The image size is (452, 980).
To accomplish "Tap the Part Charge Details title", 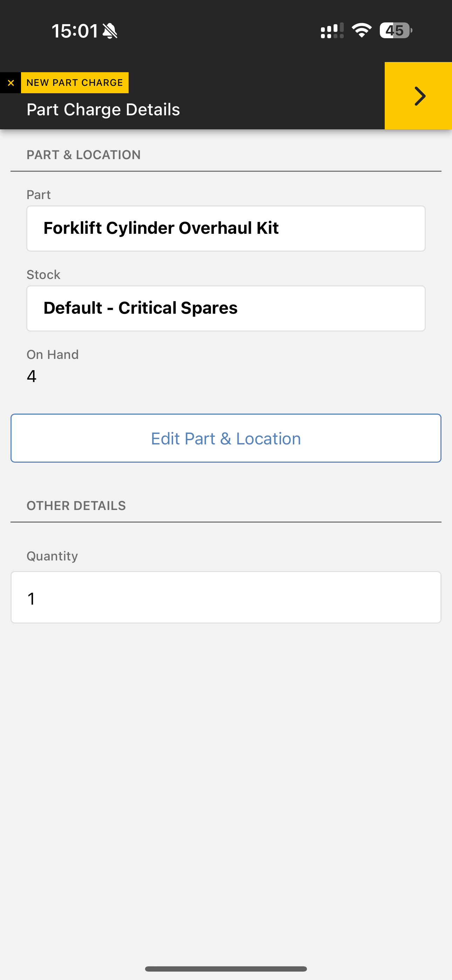I will (103, 110).
